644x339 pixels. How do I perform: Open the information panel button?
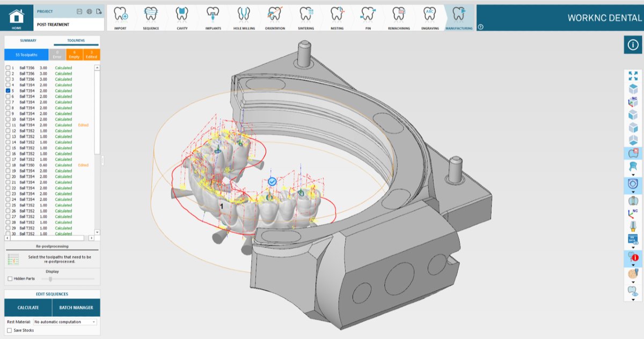click(x=633, y=45)
